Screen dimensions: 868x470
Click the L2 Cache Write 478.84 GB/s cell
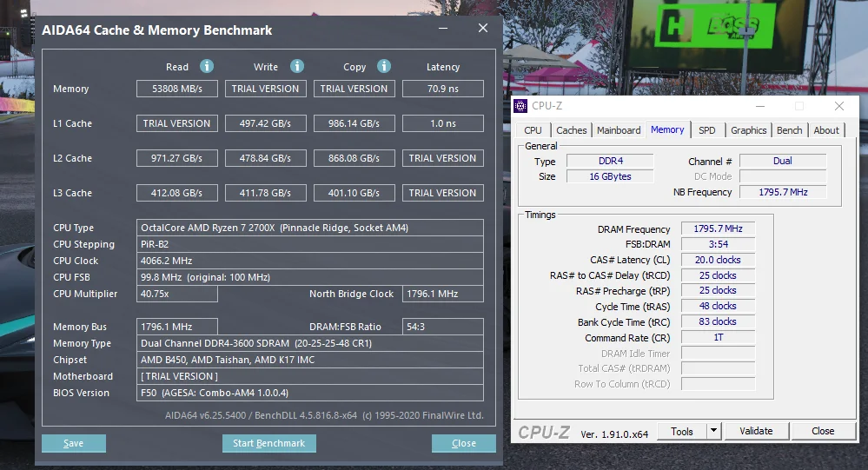pos(266,158)
